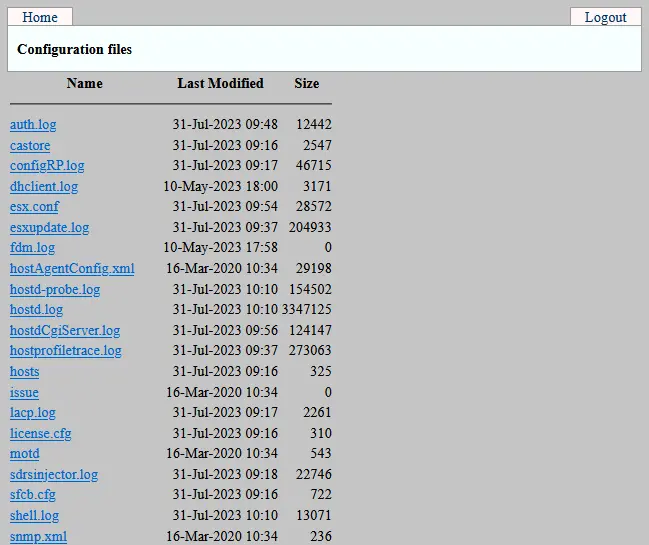Open the hosts file link
649x545 pixels.
point(24,372)
